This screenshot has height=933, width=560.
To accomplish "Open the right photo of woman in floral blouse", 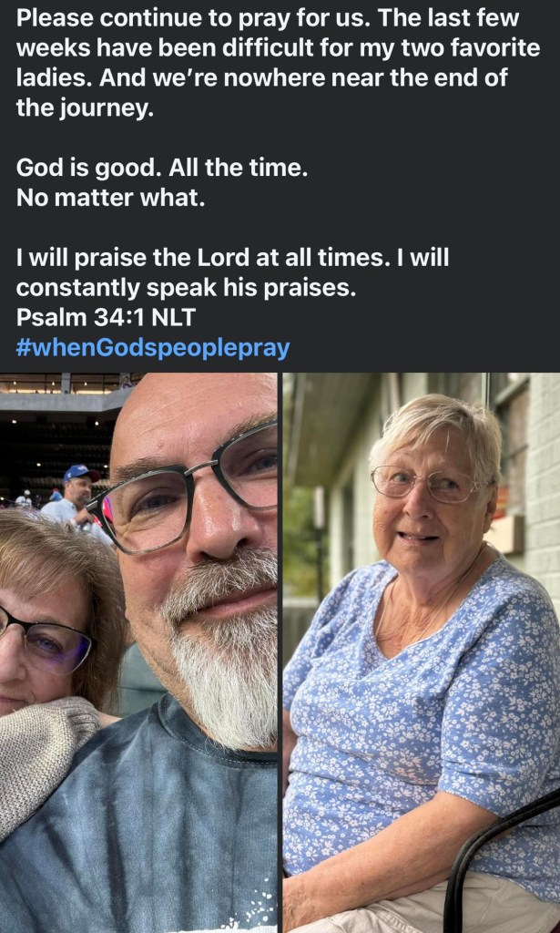I will point(421,651).
